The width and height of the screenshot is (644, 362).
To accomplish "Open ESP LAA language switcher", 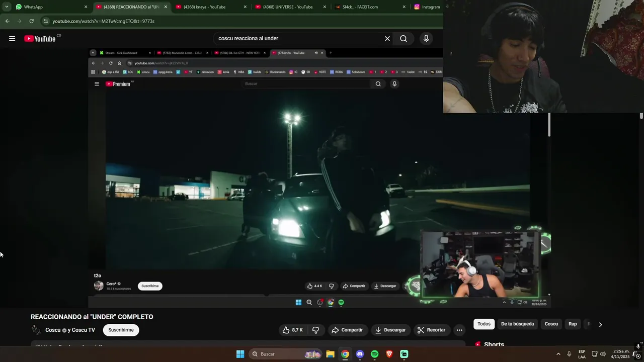I will pos(582,354).
